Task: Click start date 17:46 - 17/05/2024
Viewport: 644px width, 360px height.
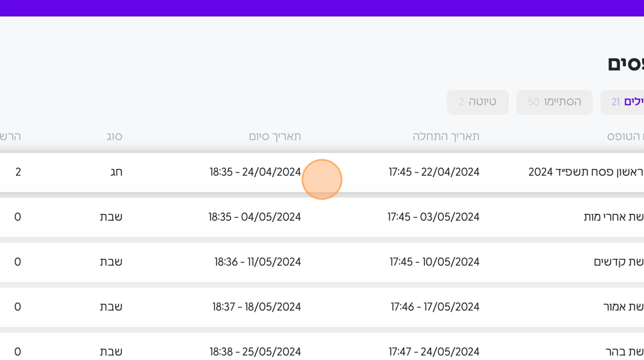Action: (x=435, y=307)
